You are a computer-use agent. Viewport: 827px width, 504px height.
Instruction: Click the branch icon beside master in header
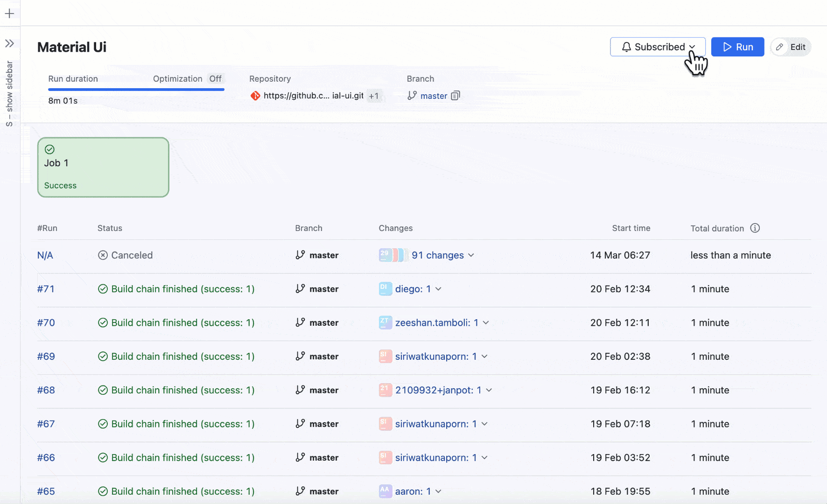tap(412, 96)
